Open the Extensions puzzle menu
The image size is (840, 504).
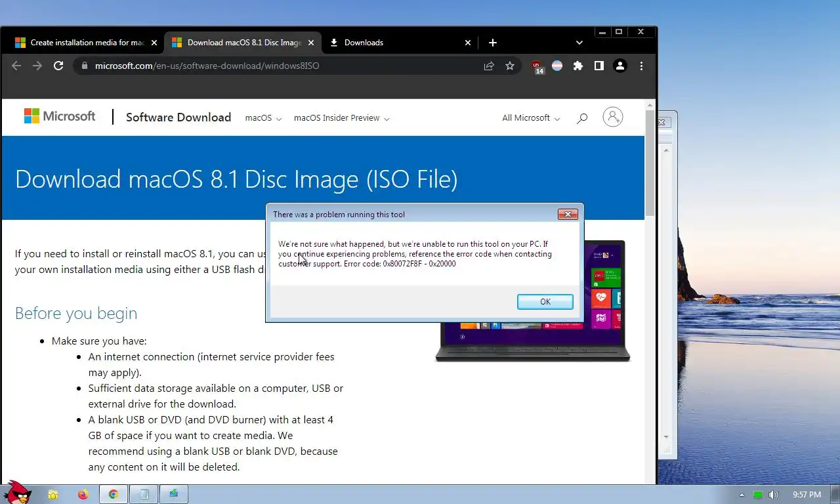578,66
